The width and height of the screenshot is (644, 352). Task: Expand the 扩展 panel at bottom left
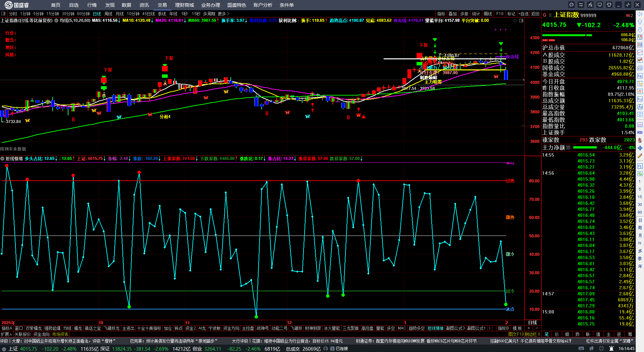point(6,334)
